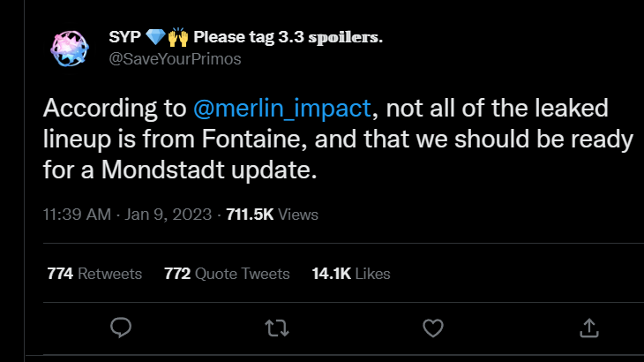The height and width of the screenshot is (362, 644).
Task: Open the share menu with the upload arrow icon
Action: pos(588,328)
